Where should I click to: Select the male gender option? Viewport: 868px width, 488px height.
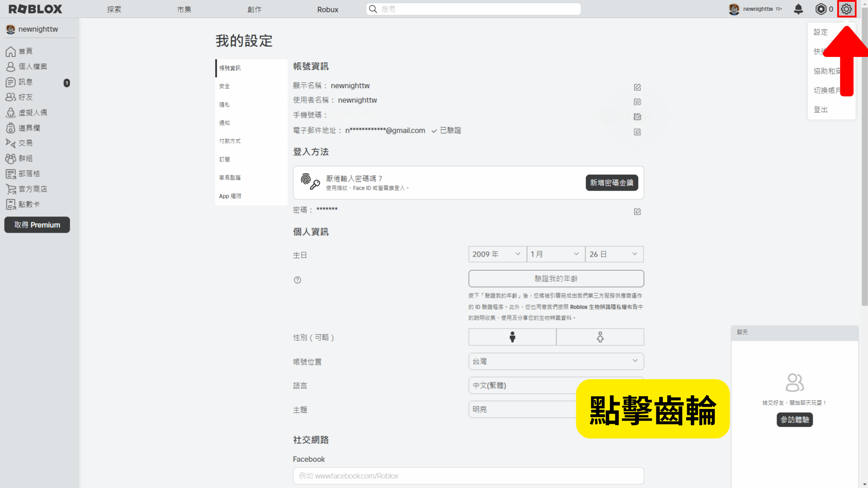tap(512, 337)
